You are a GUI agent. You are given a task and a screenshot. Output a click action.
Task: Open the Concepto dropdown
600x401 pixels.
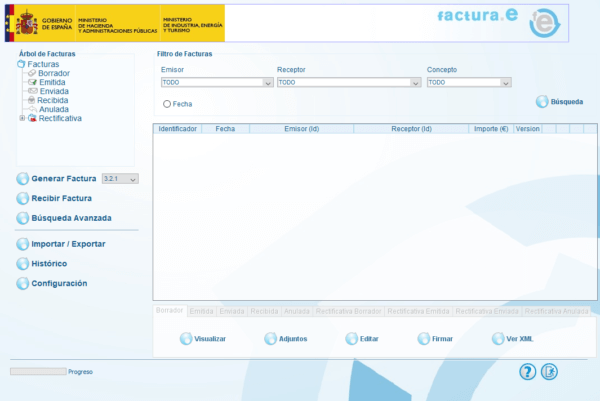point(506,83)
